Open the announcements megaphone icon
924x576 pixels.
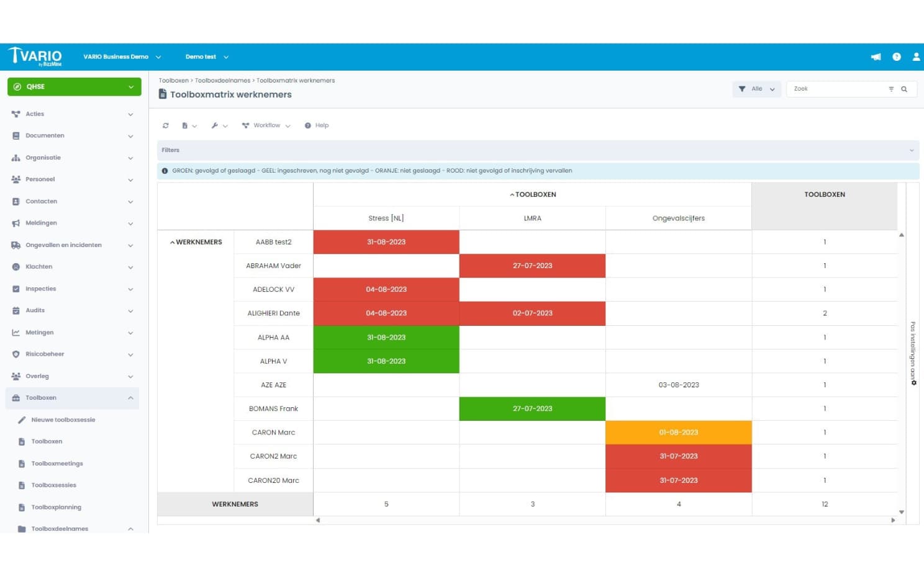pos(876,56)
